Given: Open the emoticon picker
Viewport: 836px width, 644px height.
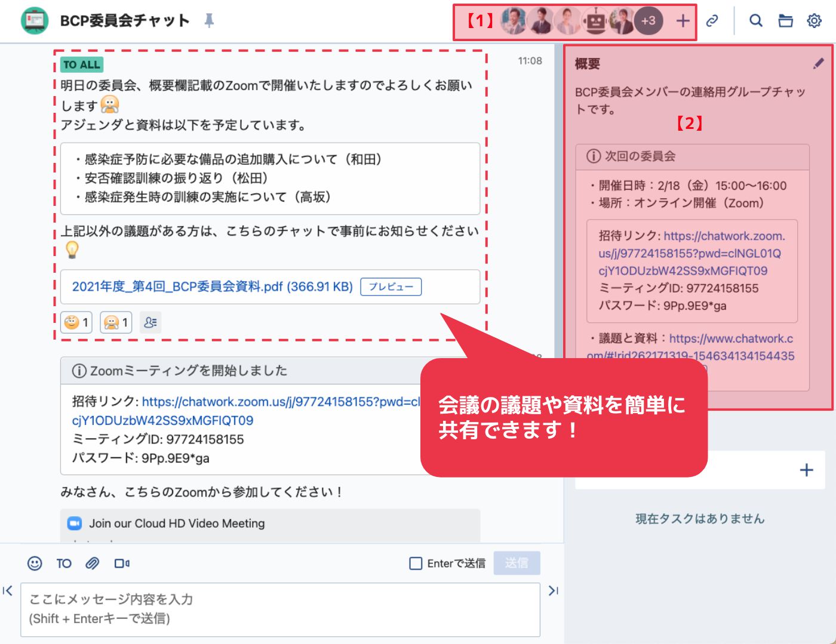Looking at the screenshot, I should pyautogui.click(x=35, y=563).
